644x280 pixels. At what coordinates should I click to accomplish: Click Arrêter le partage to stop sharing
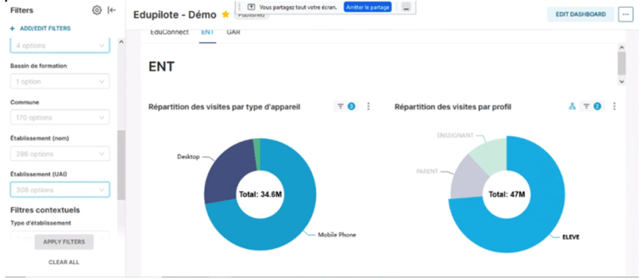tap(368, 7)
